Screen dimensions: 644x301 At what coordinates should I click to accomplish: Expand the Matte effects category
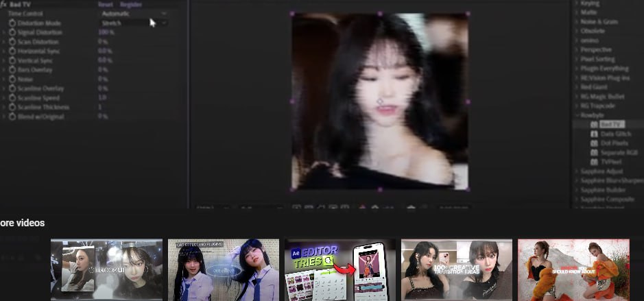(x=577, y=13)
